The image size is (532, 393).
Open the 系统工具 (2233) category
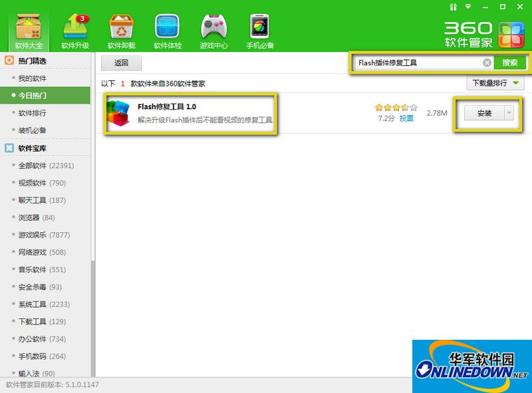40,304
